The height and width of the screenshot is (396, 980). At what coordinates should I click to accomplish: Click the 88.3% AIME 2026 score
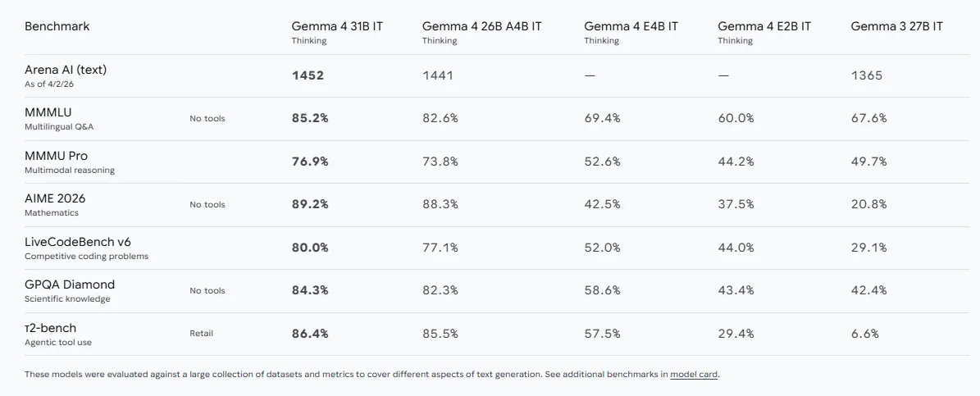[440, 204]
